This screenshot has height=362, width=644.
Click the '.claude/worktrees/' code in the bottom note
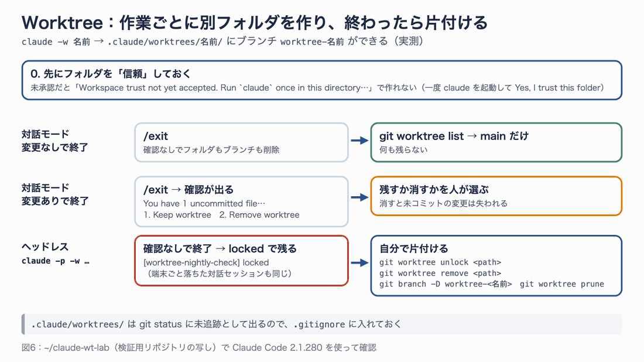77,324
